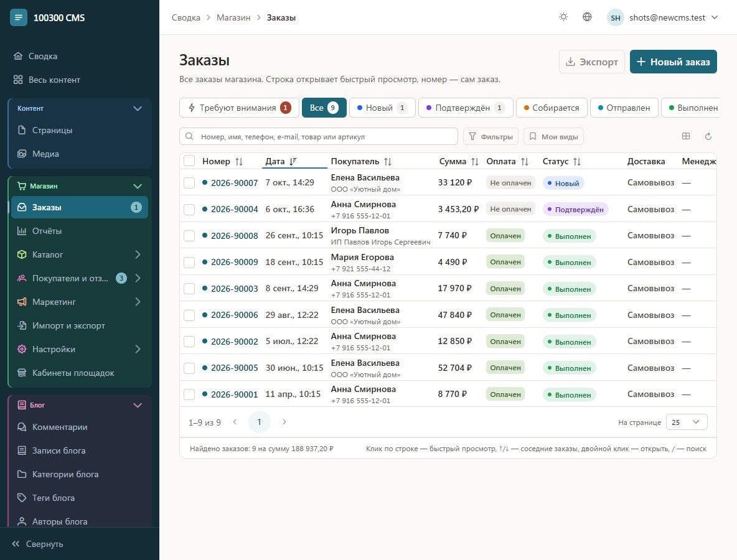Switch to the Отправлен status tab

[x=624, y=108]
